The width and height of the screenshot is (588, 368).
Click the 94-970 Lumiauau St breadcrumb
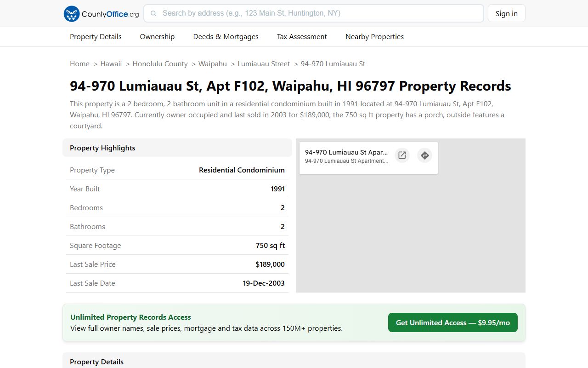[x=333, y=64]
